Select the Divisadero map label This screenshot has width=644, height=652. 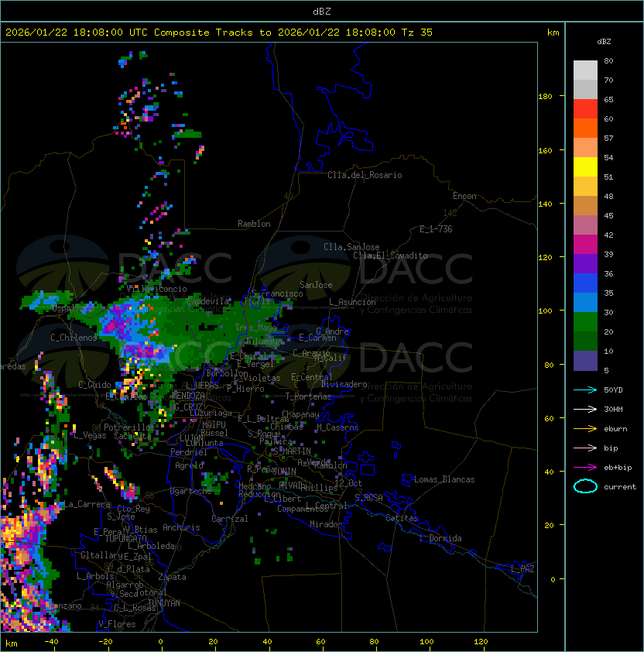click(344, 384)
